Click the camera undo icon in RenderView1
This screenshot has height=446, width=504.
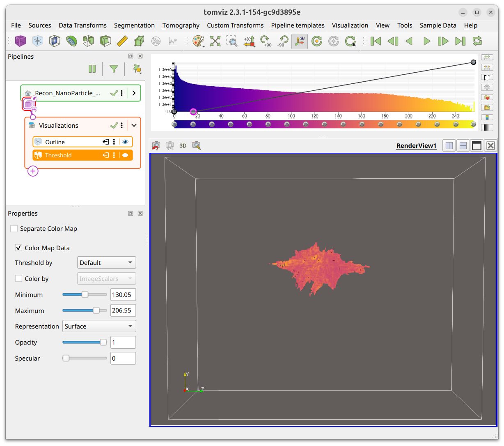(x=156, y=145)
